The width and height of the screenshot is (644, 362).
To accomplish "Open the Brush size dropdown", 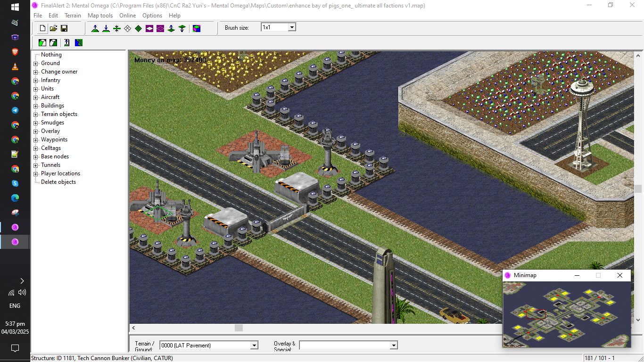I will pyautogui.click(x=292, y=27).
